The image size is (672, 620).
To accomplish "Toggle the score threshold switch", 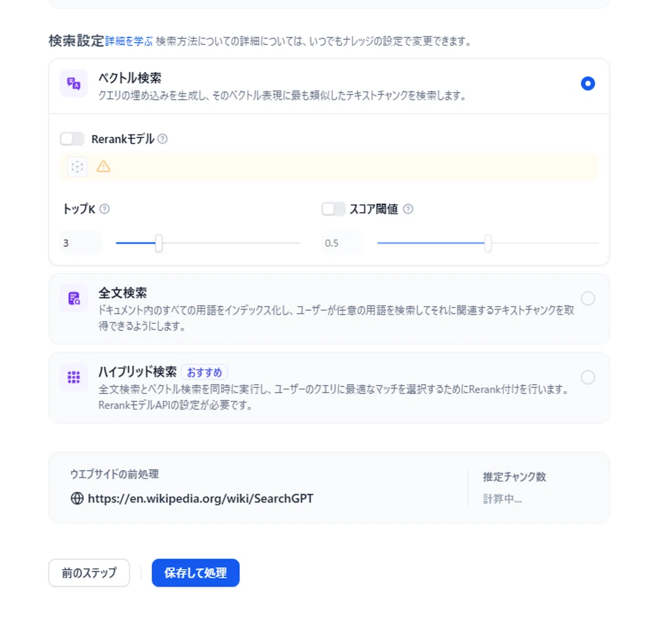I will [333, 209].
